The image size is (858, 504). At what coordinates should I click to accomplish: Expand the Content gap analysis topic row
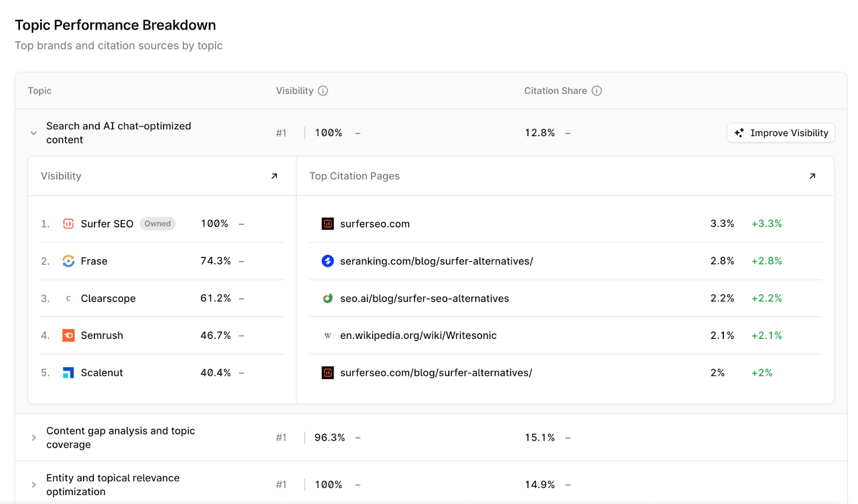pyautogui.click(x=34, y=438)
